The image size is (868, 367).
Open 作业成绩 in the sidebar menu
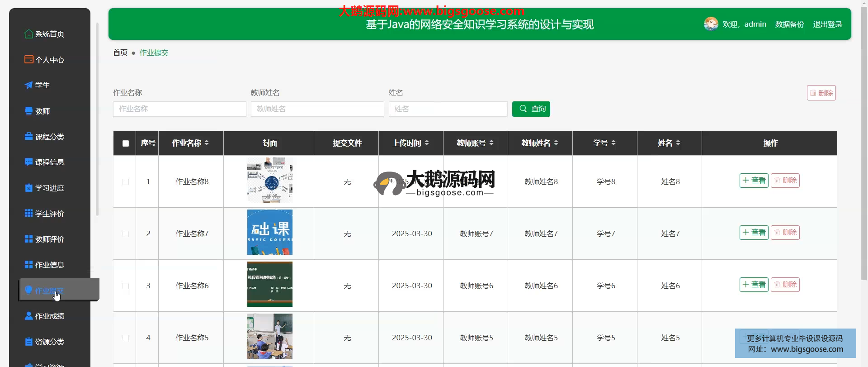click(49, 316)
